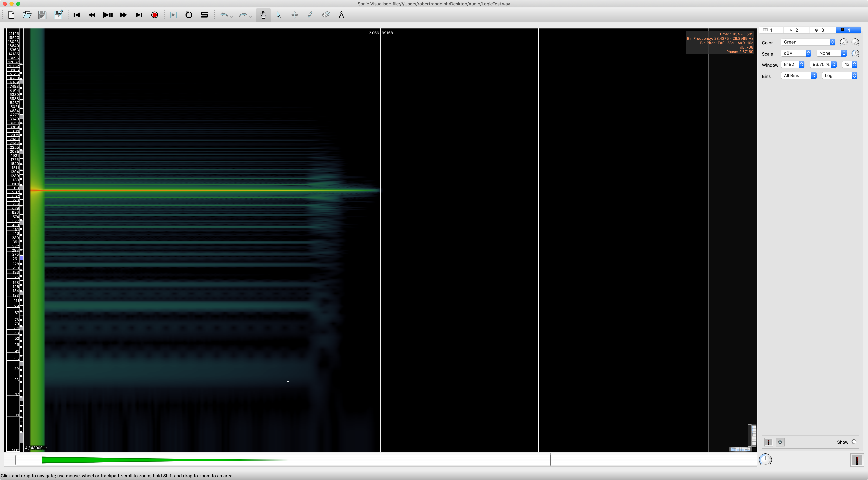Screen dimensions: 868x480
Task: Click the Open file folder icon
Action: coord(27,15)
